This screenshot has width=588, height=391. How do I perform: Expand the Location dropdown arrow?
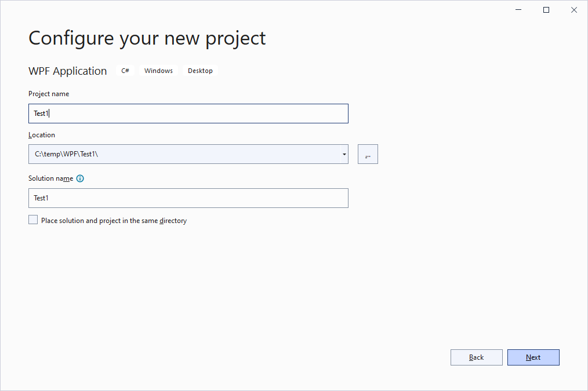point(344,154)
